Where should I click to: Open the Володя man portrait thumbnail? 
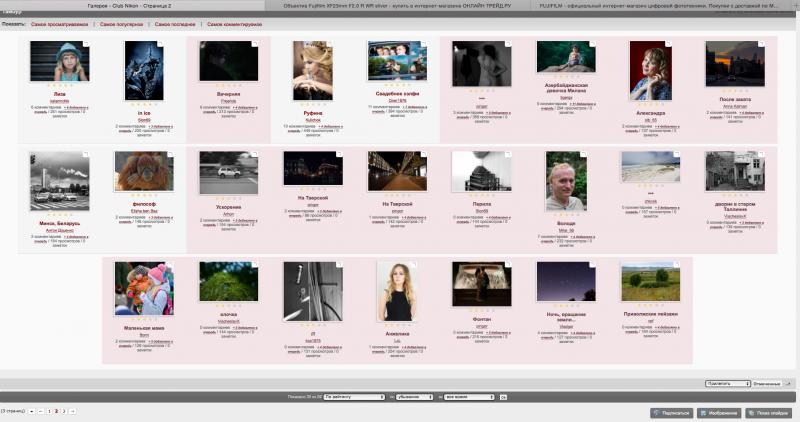coord(566,181)
